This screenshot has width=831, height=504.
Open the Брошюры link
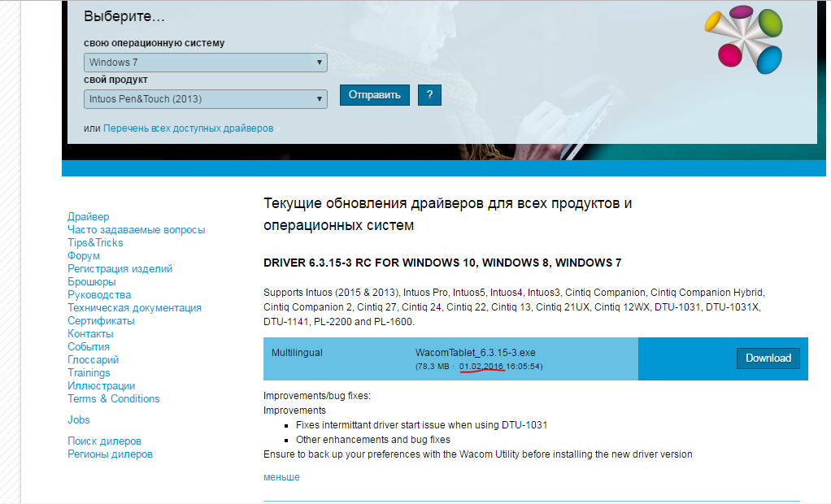click(x=92, y=282)
